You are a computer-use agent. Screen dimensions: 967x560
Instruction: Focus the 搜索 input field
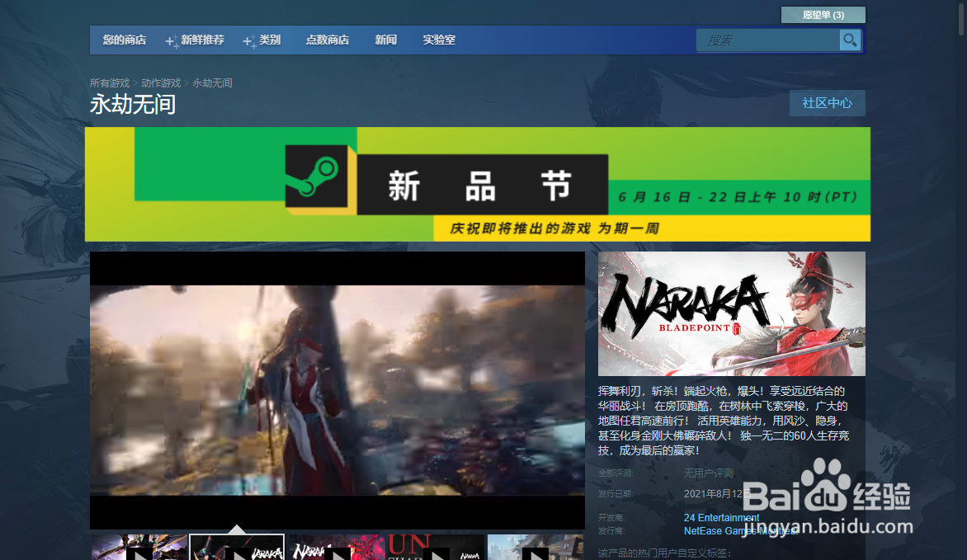[768, 40]
